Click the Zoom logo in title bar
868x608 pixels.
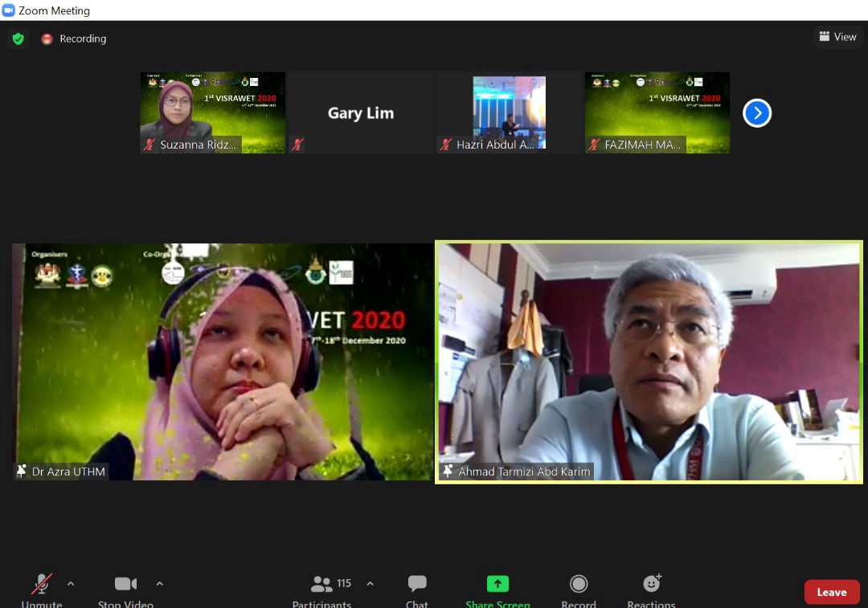(9, 10)
